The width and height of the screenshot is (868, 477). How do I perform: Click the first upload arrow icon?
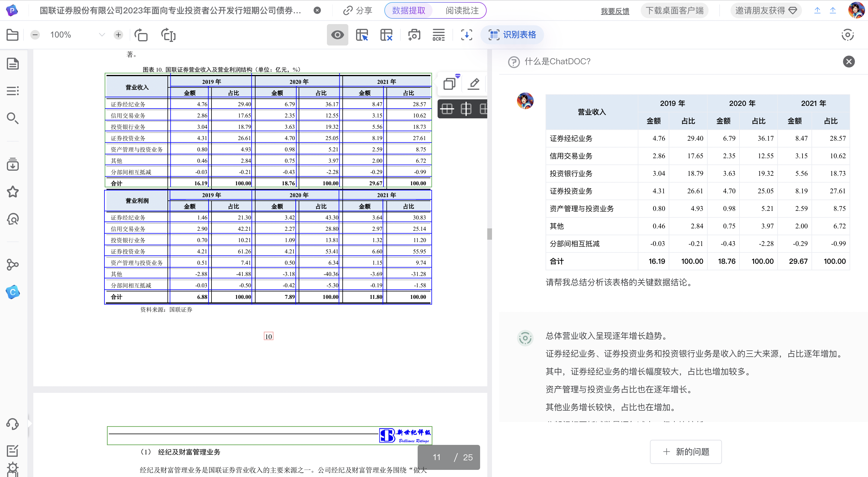click(817, 10)
